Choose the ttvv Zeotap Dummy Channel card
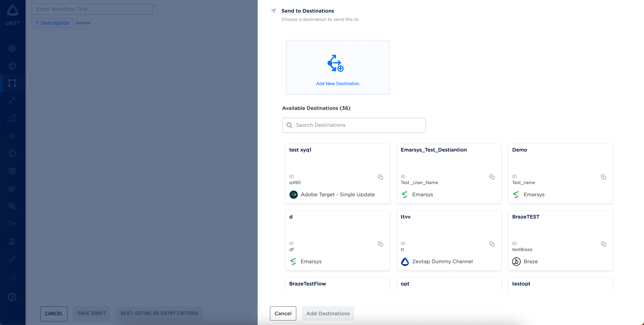Viewport: 644px width, 325px height. point(449,230)
